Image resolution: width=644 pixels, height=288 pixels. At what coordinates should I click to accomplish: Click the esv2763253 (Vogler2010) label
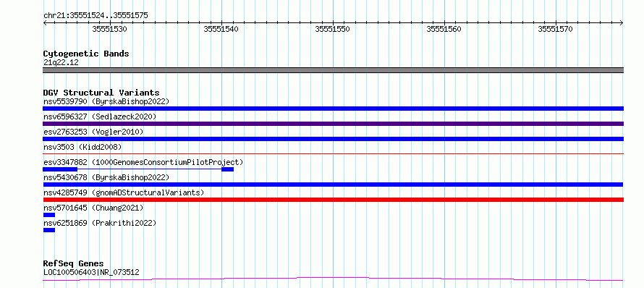pyautogui.click(x=93, y=132)
